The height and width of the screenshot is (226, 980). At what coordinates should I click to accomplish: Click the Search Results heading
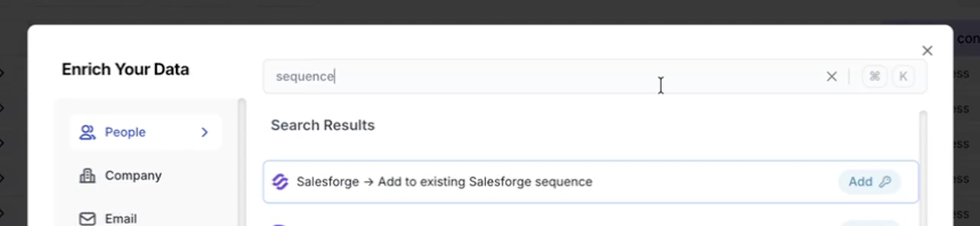point(323,125)
